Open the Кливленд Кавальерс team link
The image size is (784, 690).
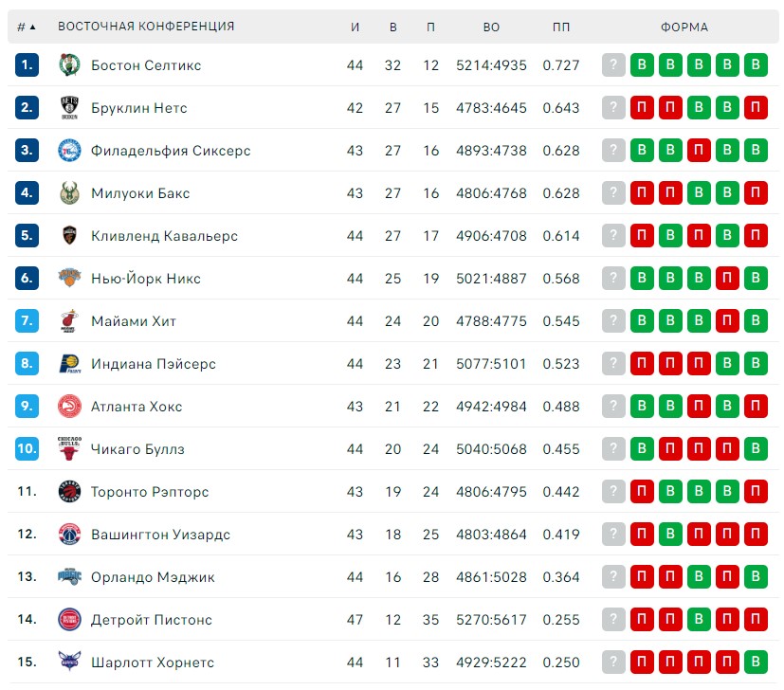[165, 235]
